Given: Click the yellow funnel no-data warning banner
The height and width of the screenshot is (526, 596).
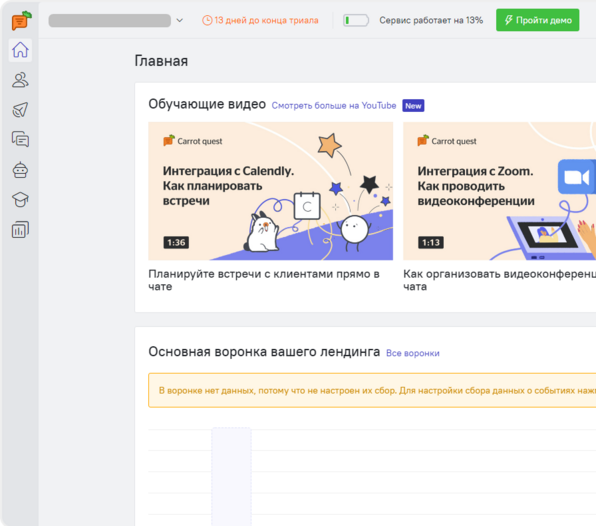Looking at the screenshot, I should coord(372,390).
